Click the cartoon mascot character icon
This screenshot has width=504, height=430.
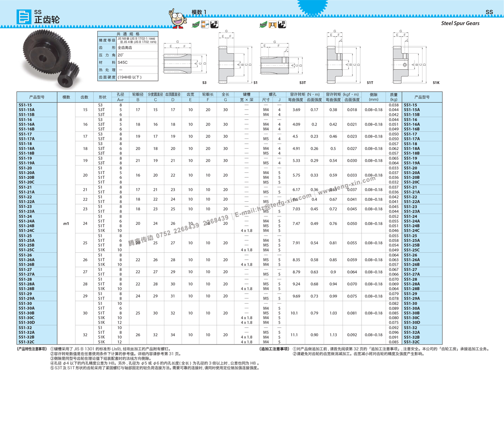click(177, 19)
